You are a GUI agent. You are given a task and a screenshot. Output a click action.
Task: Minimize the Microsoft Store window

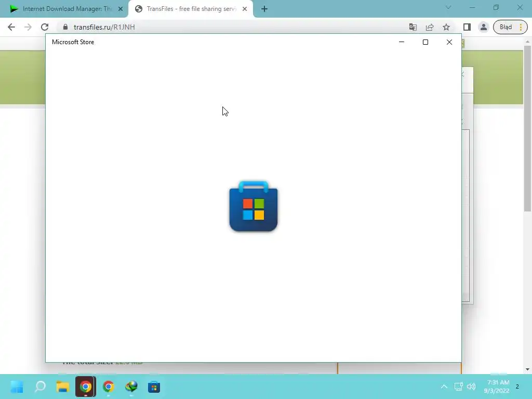pos(402,42)
